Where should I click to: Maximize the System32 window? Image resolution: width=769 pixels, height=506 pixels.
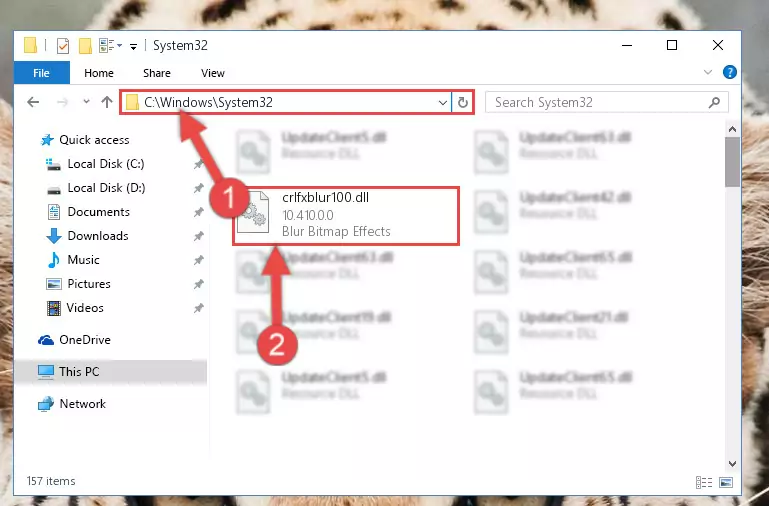click(x=672, y=46)
